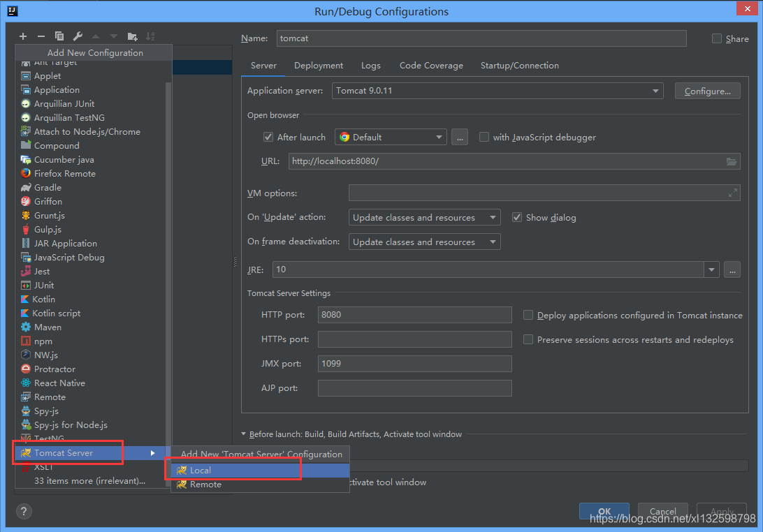Click the minus Remove configuration icon
The height and width of the screenshot is (532, 763).
click(x=41, y=36)
